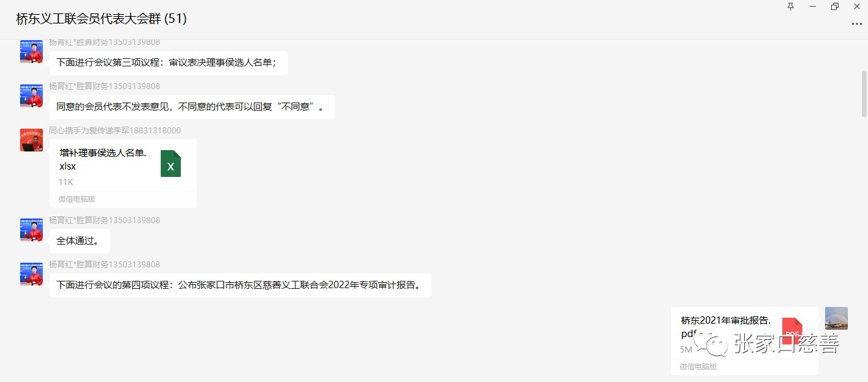Click the red PDF icon on the pdf attachment
This screenshot has height=382, width=868.
[792, 330]
